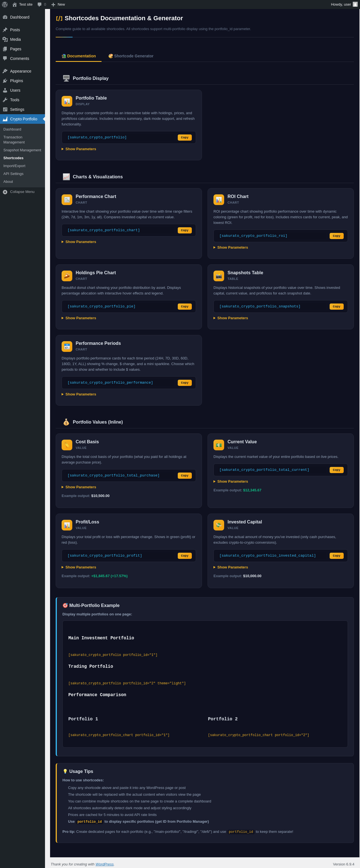
Task: Open the Import/Export submenu item
Action: click(14, 166)
